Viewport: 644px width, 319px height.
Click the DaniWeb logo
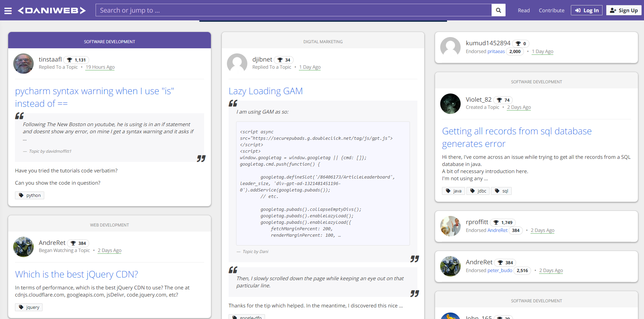[52, 11]
